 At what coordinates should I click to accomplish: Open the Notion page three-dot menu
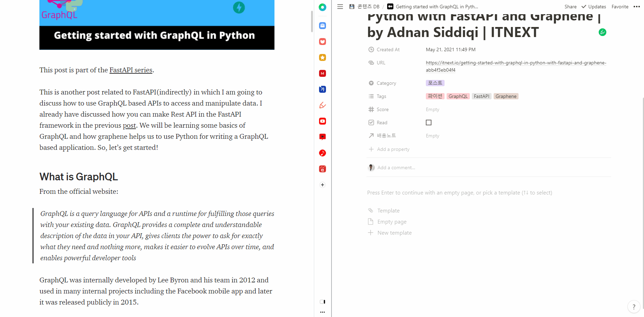pos(637,7)
